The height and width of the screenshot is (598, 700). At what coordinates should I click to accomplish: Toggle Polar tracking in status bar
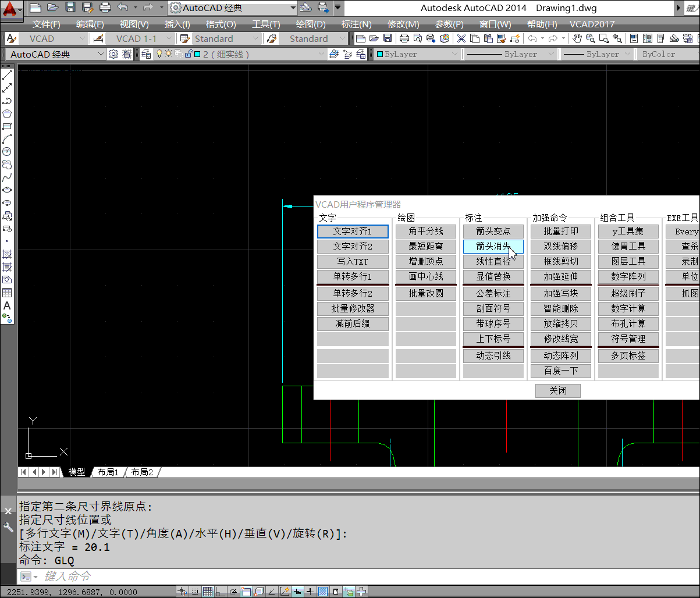click(x=233, y=592)
